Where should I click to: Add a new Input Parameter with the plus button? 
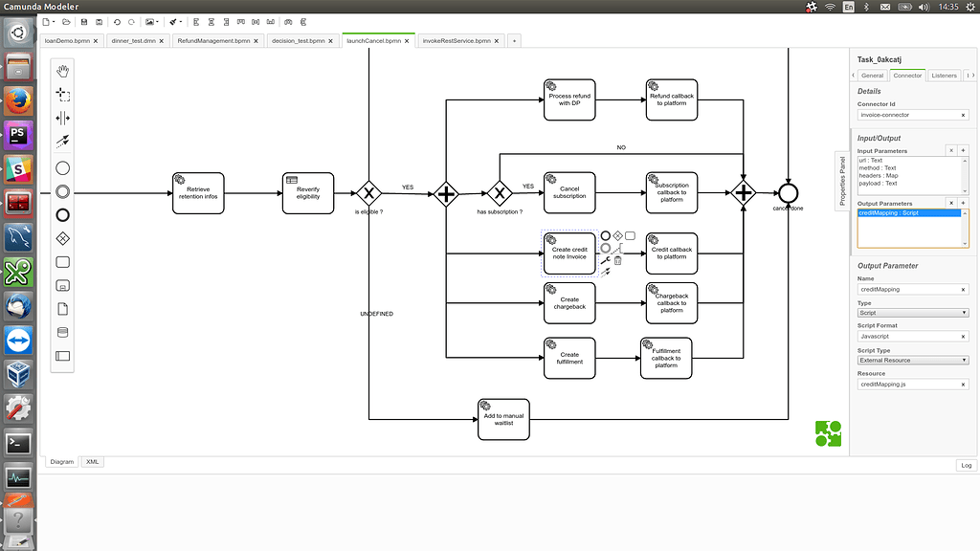963,150
